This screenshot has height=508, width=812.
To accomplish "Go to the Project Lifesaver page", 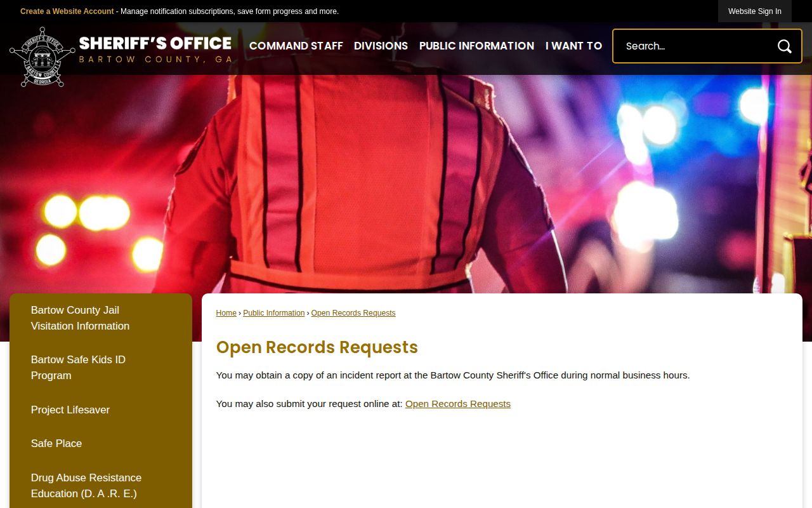I will click(x=101, y=410).
